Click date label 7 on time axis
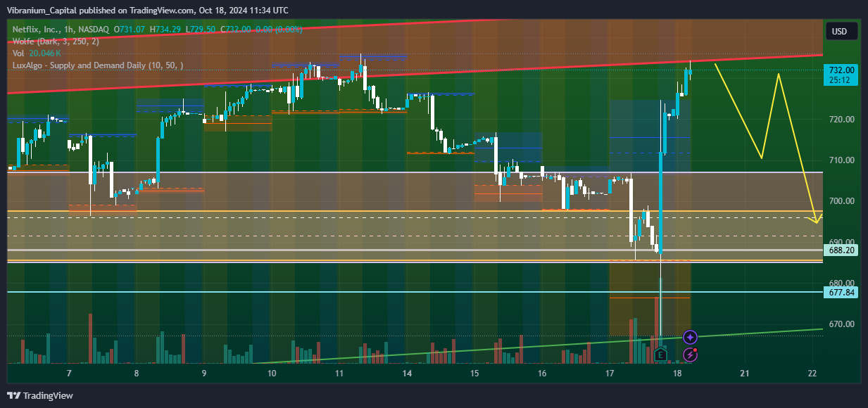Viewport: 868px width, 408px height. pyautogui.click(x=68, y=374)
